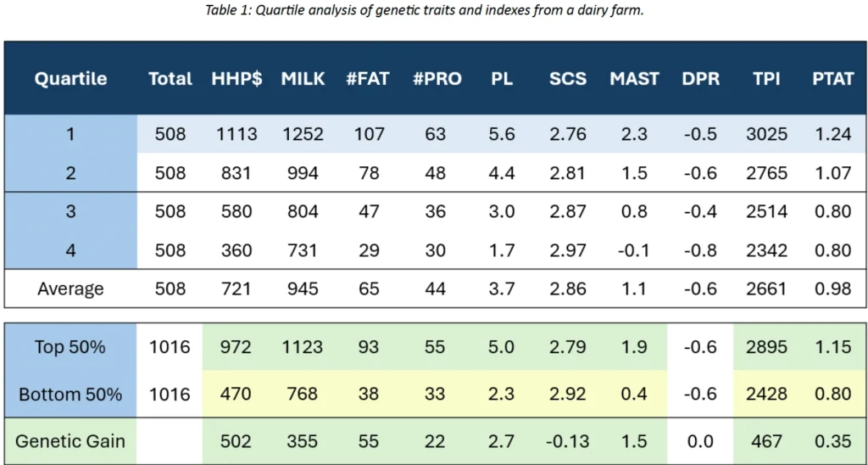Select the Genetic Gain TPI value 467
Image resolution: width=868 pixels, height=465 pixels.
(x=767, y=441)
